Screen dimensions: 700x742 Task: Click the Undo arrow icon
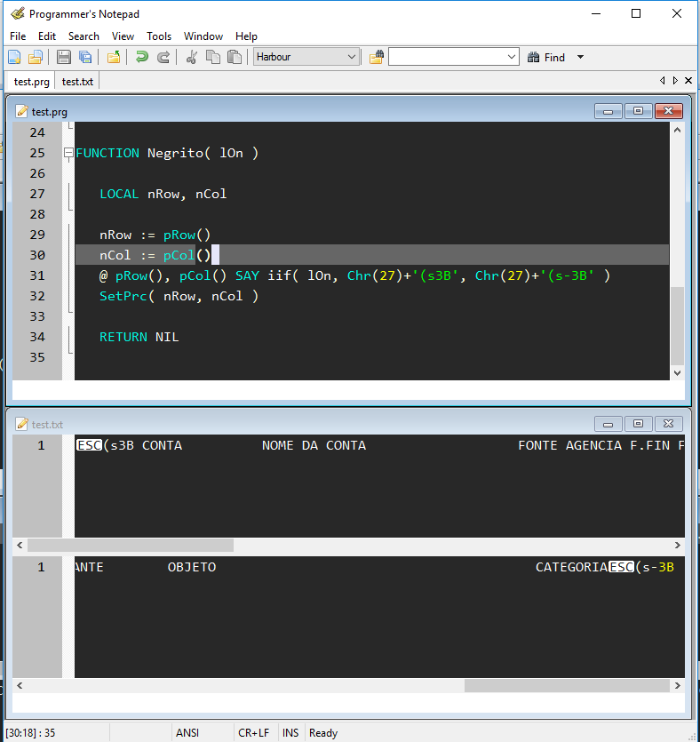click(141, 57)
